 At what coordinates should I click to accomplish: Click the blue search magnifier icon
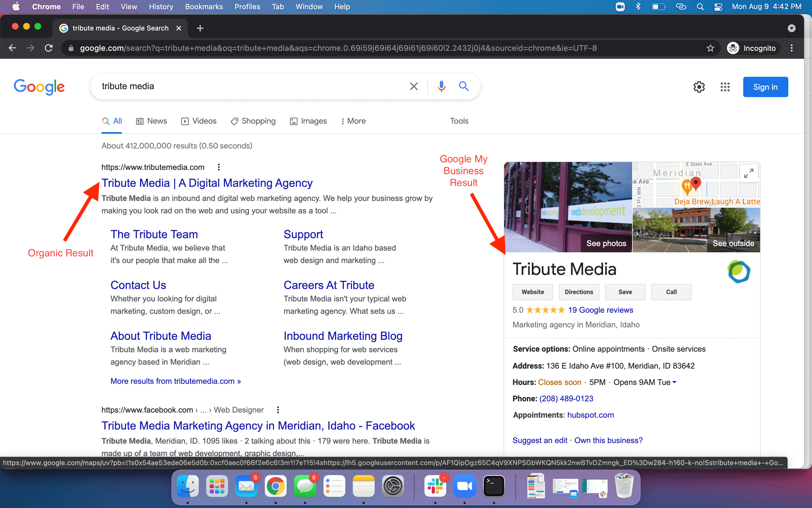(x=464, y=86)
